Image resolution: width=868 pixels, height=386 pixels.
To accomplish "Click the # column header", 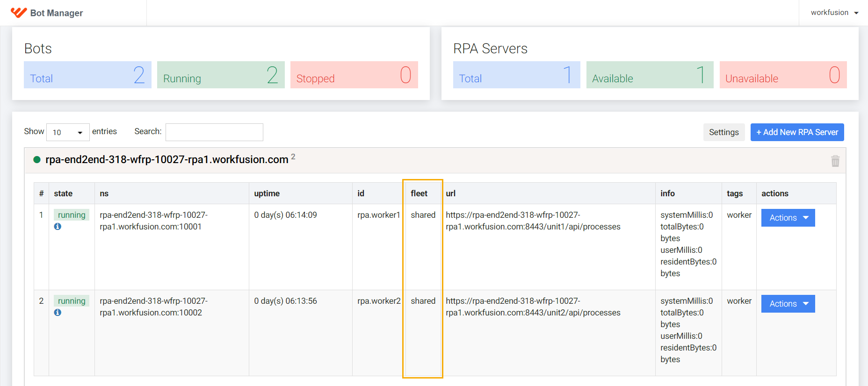I will click(x=41, y=193).
